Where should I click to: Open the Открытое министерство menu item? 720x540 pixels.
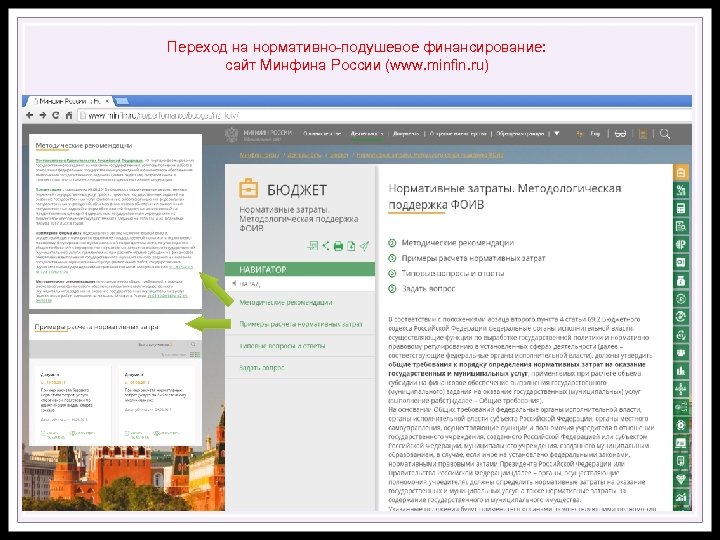[x=458, y=134]
